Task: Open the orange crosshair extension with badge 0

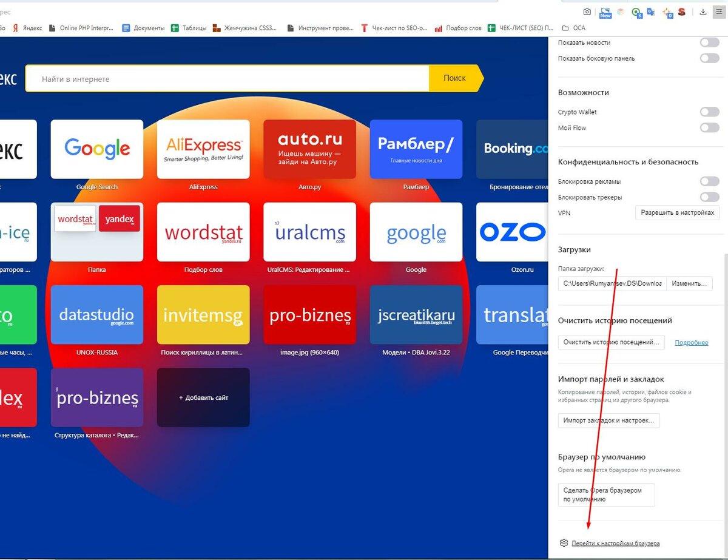Action: (x=667, y=12)
